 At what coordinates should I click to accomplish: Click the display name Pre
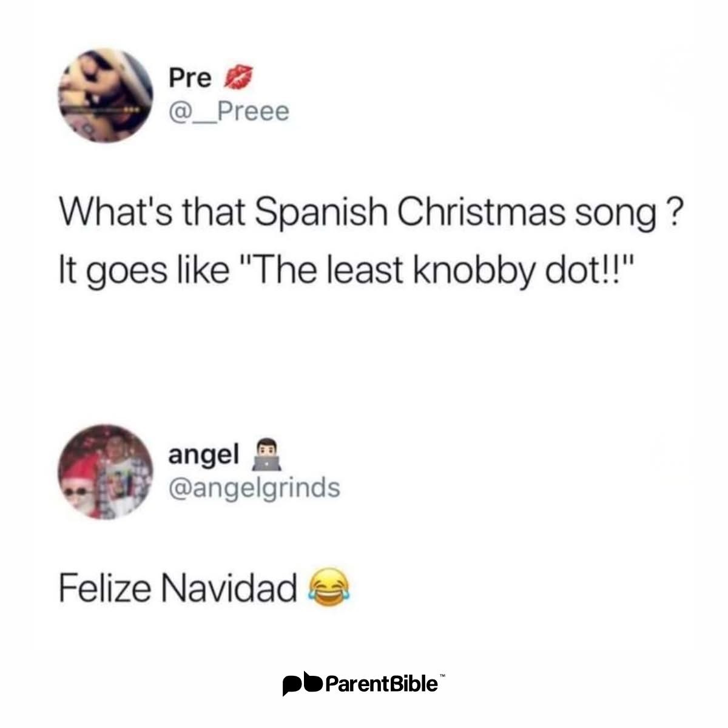click(x=190, y=78)
